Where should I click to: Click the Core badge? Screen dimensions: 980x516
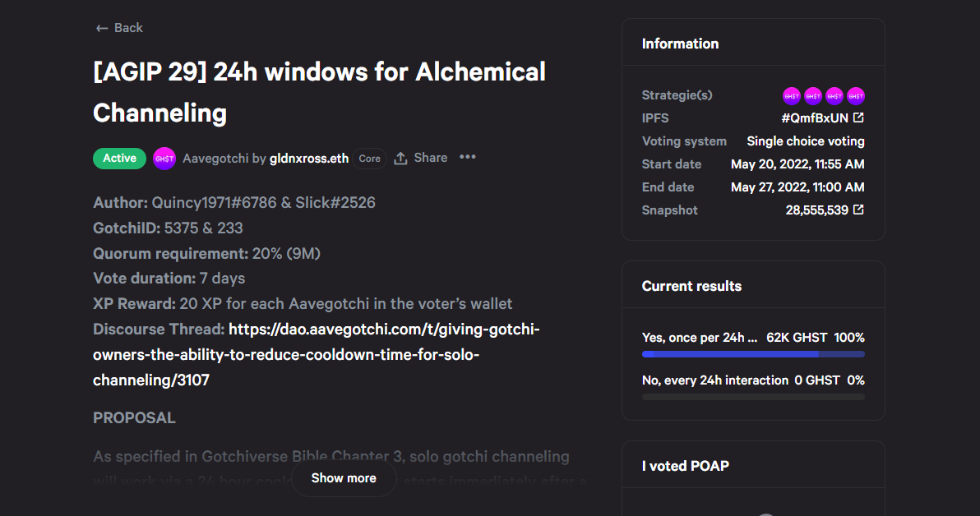[369, 159]
